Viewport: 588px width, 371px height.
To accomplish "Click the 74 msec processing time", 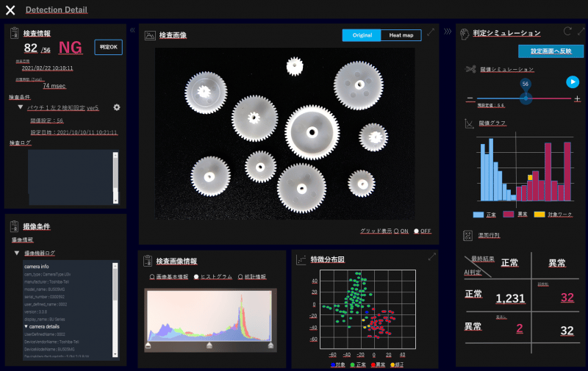I will click(54, 86).
